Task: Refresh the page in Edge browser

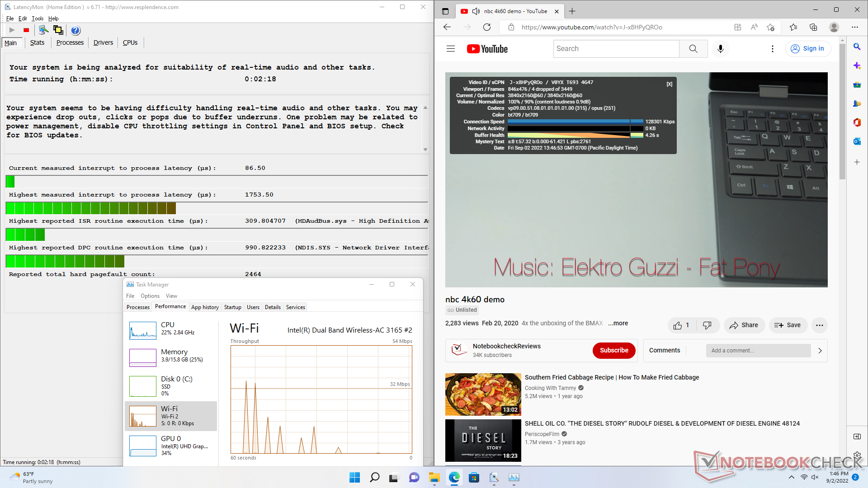Action: 487,27
